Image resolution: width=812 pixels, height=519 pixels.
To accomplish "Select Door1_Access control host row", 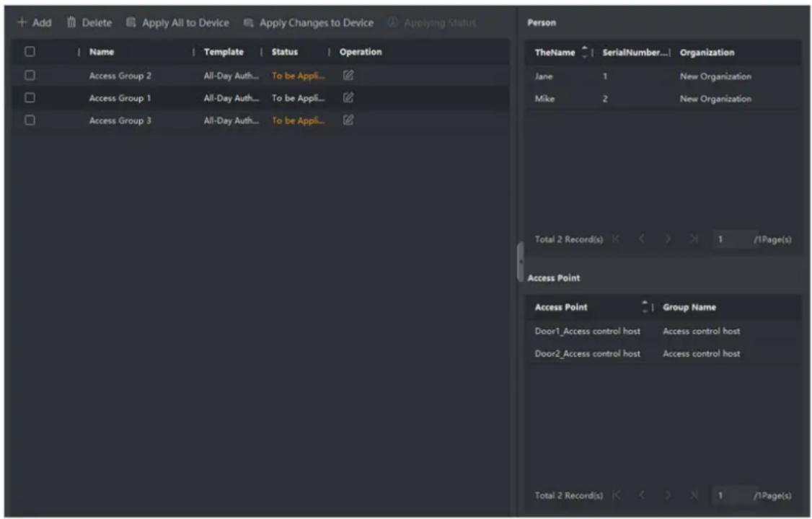I will coord(663,331).
